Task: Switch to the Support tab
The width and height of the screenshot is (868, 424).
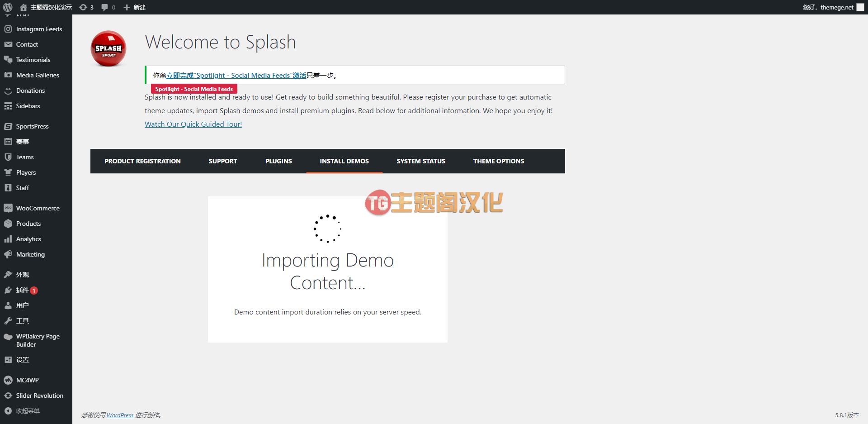Action: coord(223,161)
